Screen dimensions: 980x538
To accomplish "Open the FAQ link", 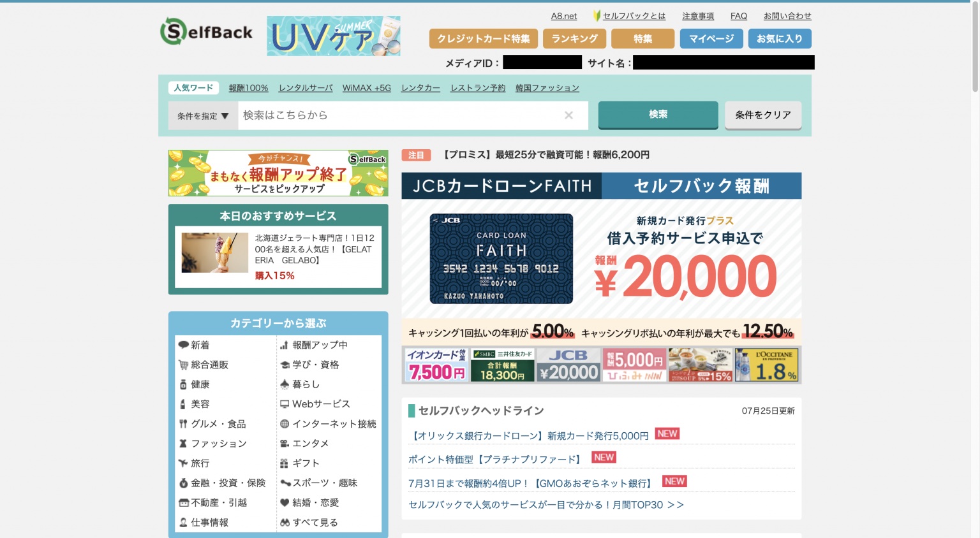I will [x=739, y=16].
